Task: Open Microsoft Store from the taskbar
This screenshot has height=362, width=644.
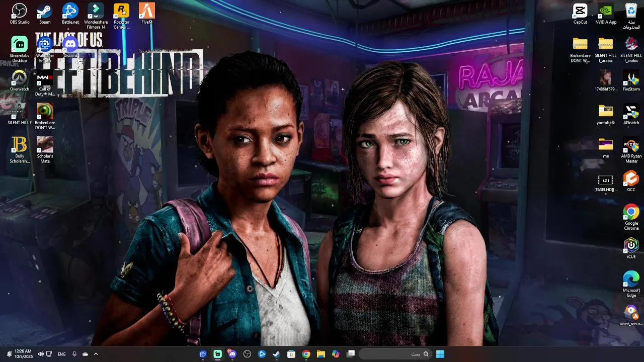Action: [x=291, y=354]
